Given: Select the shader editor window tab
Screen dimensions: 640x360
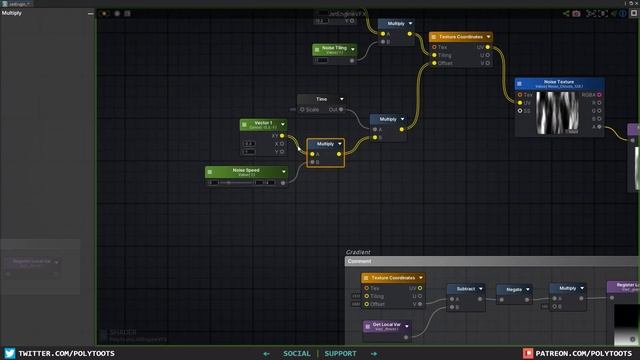Looking at the screenshot, I should pos(17,4).
